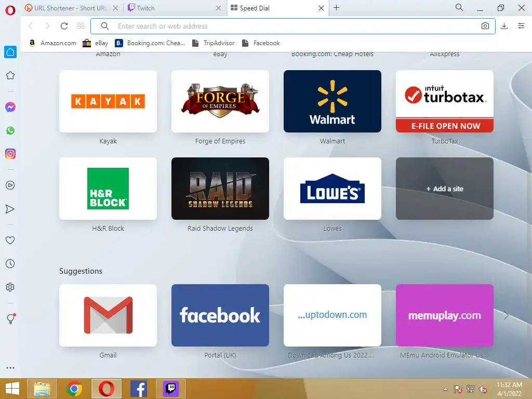The image size is (532, 399).
Task: Open Raid Shadow Legends tile
Action: click(x=220, y=188)
